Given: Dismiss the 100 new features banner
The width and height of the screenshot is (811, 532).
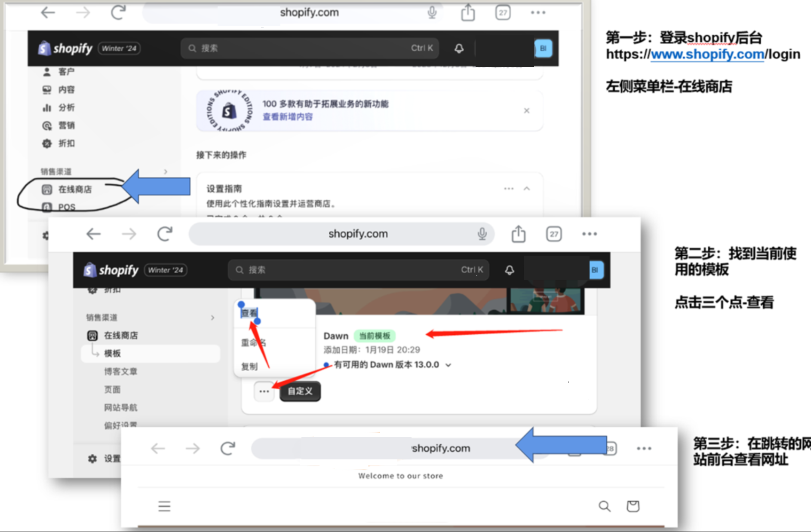Looking at the screenshot, I should 526,111.
